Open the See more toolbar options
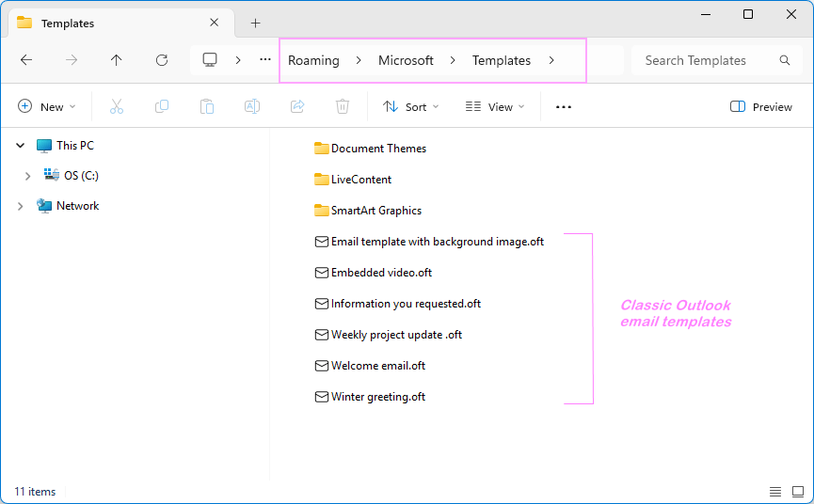 click(564, 107)
